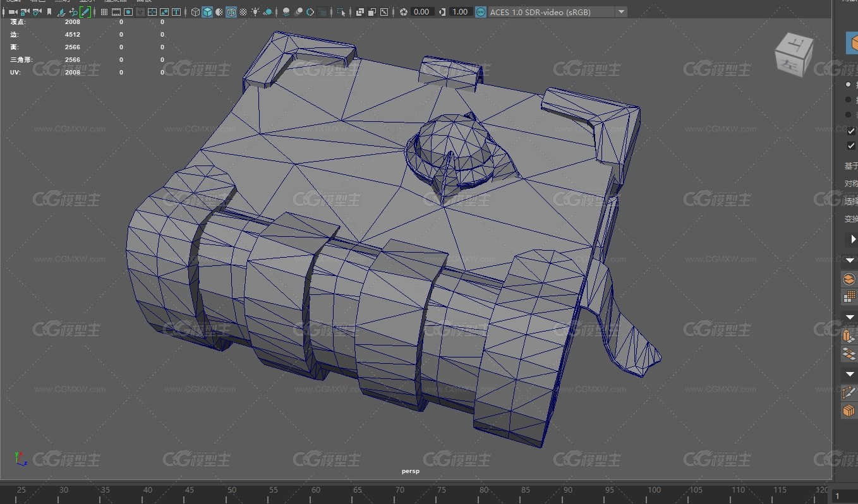
Task: Click the exposure control icon
Action: pos(403,12)
